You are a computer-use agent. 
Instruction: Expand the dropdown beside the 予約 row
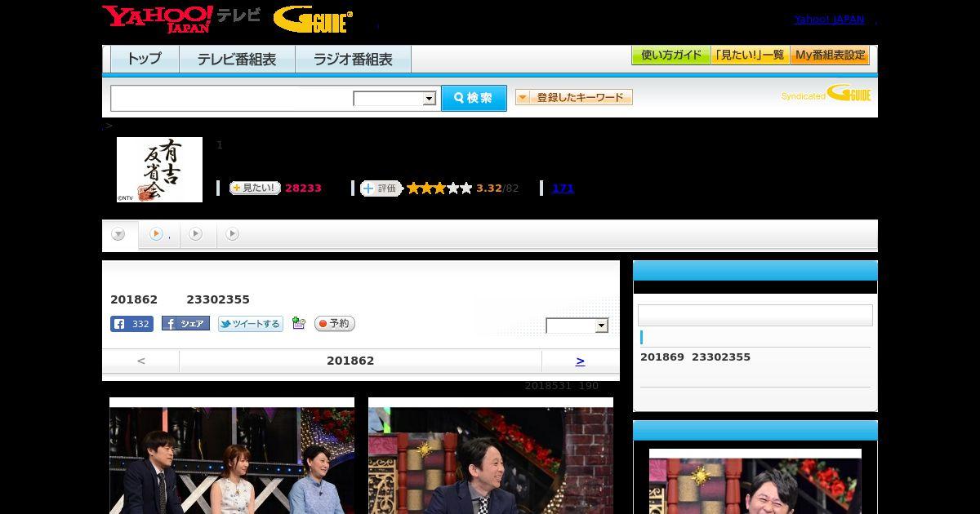pyautogui.click(x=577, y=326)
